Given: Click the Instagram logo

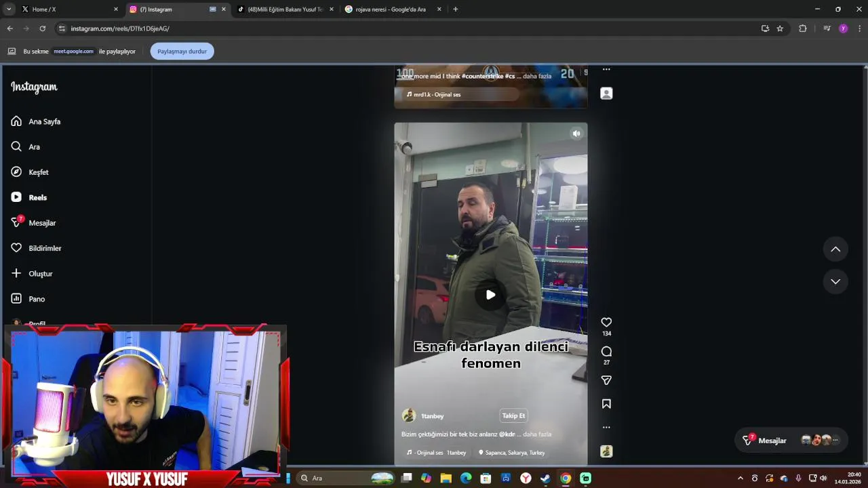Looking at the screenshot, I should click(x=34, y=87).
